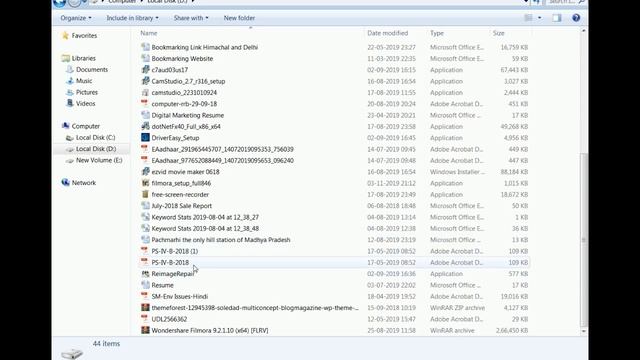Click the July-2018 Sale Report Excel icon
640x360 pixels.
pos(145,206)
